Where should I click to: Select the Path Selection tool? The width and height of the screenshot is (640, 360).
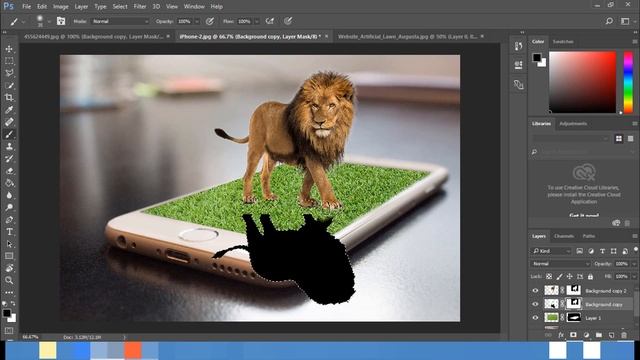point(9,244)
